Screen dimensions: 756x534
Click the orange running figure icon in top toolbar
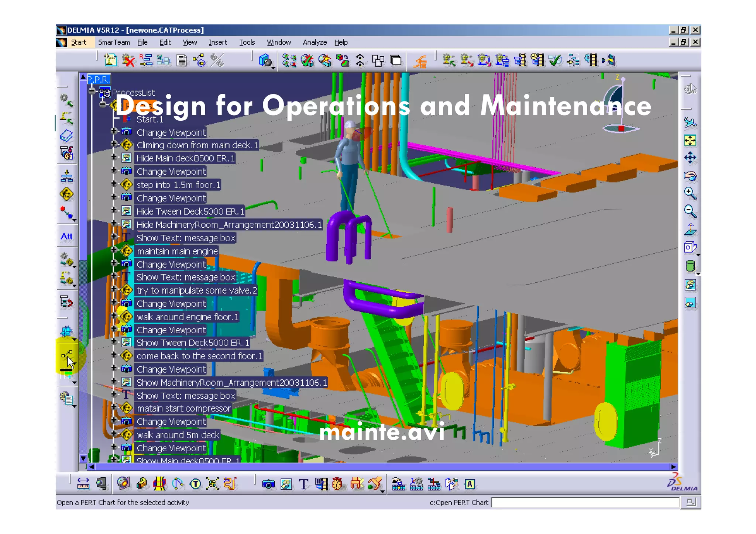pyautogui.click(x=420, y=61)
